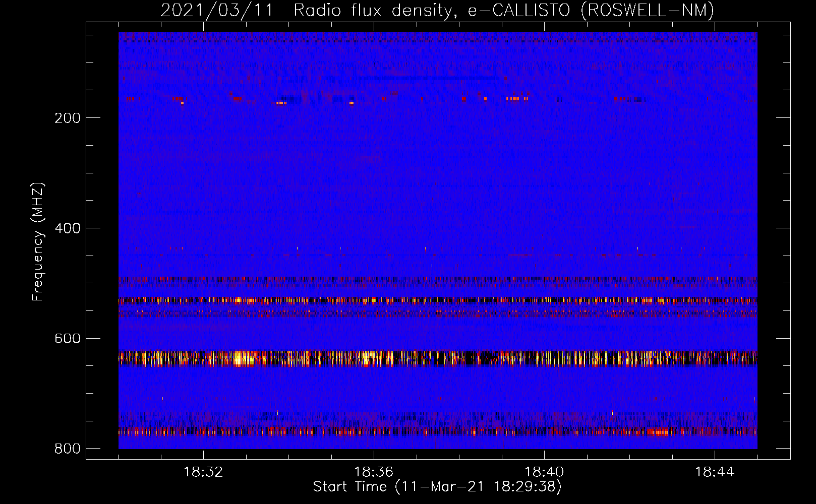This screenshot has height=504, width=816.
Task: Click the 'Start Time (11-Mar-21 18:29:38)' label
Action: pyautogui.click(x=437, y=487)
